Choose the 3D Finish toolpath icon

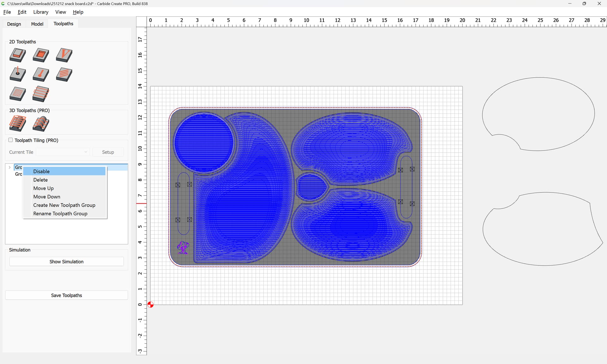41,124
